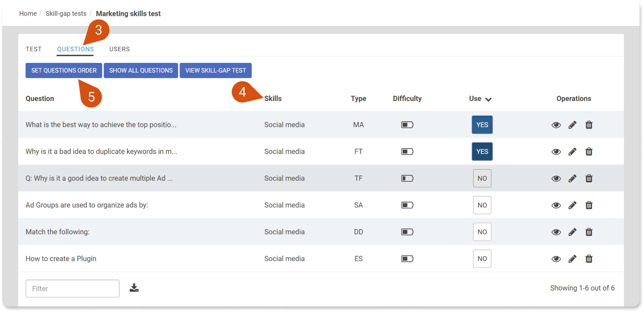
Task: Edit the 'How to create a Plugin' question
Action: [x=573, y=259]
